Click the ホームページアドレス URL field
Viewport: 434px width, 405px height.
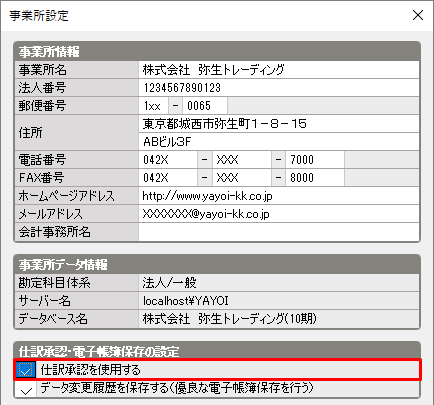pos(279,196)
